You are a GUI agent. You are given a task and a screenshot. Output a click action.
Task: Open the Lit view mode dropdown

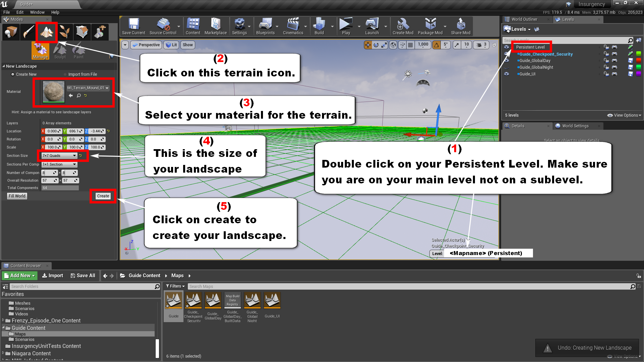point(171,45)
